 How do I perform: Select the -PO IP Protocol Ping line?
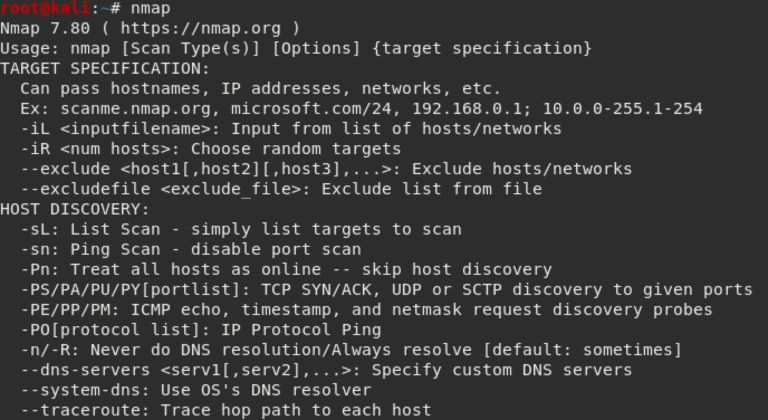click(201, 330)
